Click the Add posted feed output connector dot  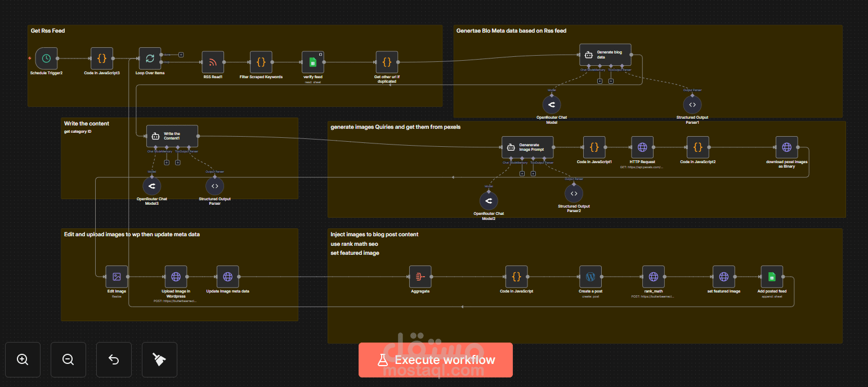[784, 277]
